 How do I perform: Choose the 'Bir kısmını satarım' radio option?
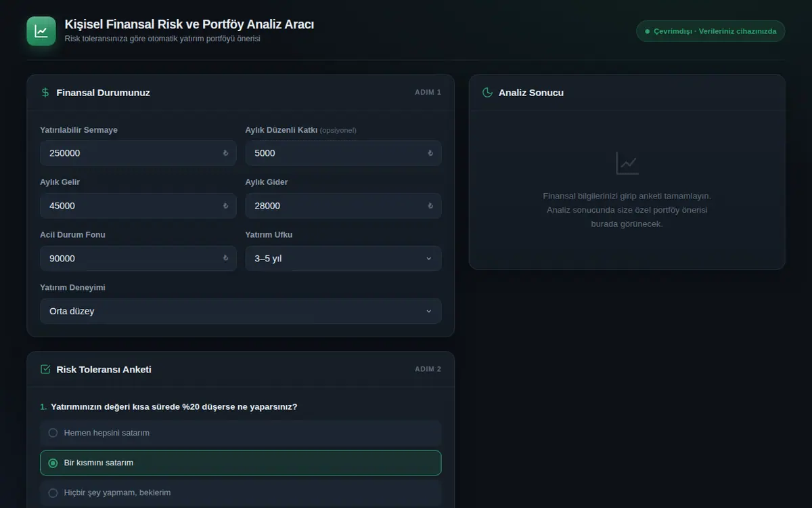click(241, 463)
